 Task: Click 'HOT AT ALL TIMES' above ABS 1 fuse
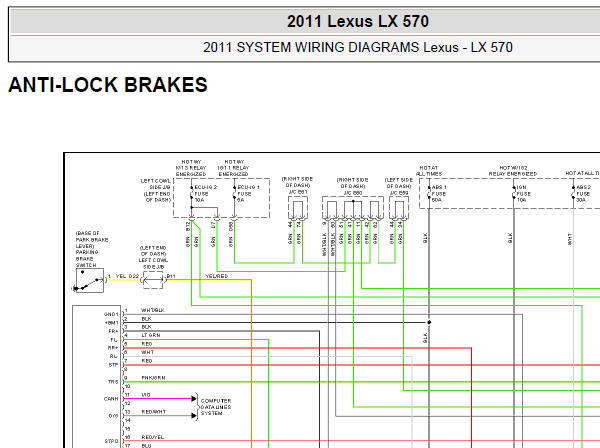coord(429,171)
